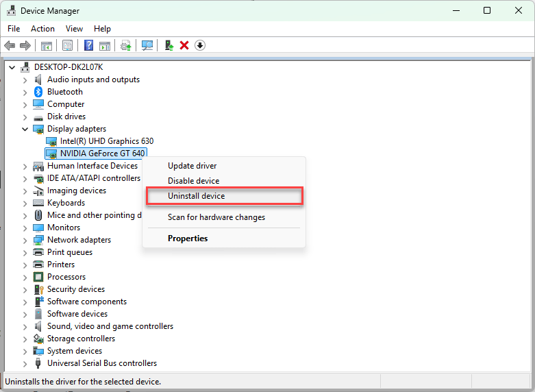Click the Update driver toolbar icon with green arrow
This screenshot has width=535, height=392.
coord(169,45)
